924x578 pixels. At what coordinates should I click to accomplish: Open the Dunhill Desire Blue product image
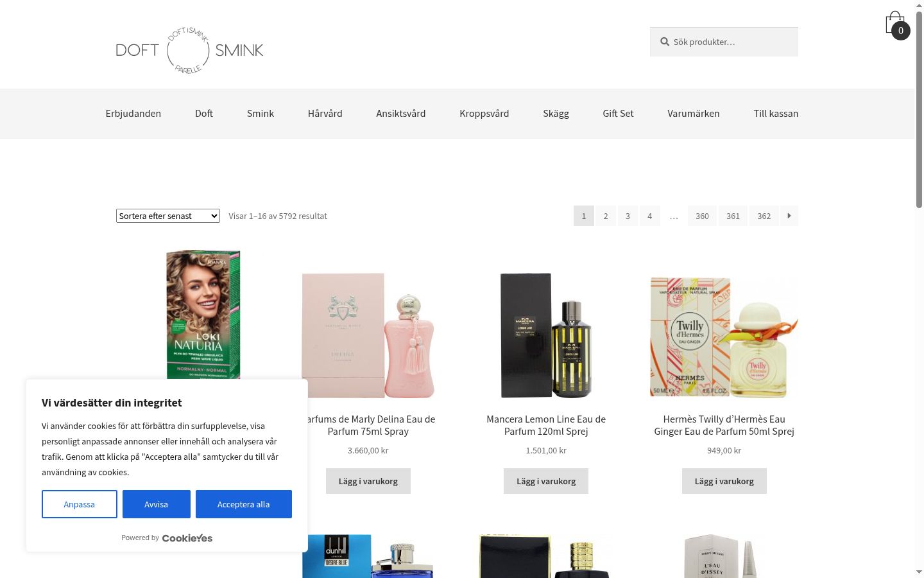pyautogui.click(x=368, y=556)
